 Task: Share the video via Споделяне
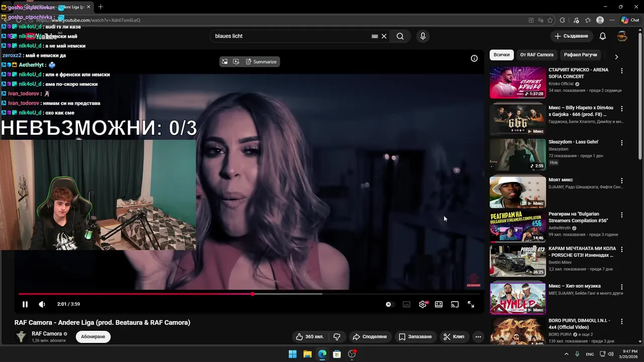(370, 336)
